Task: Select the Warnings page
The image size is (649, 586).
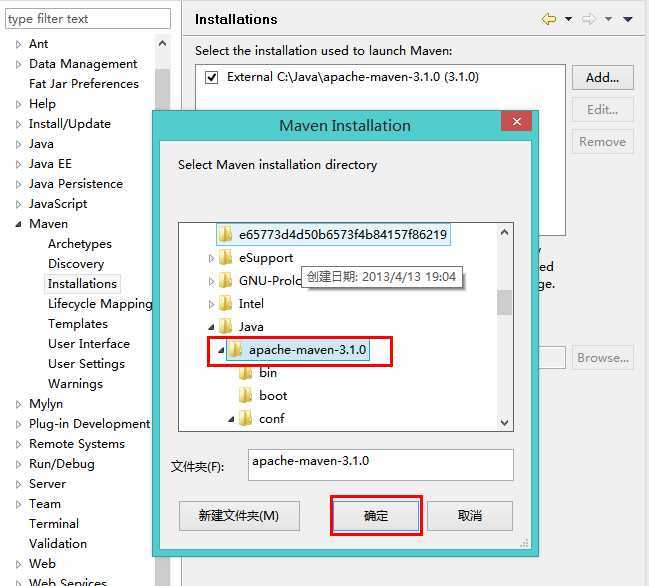Action: click(75, 384)
